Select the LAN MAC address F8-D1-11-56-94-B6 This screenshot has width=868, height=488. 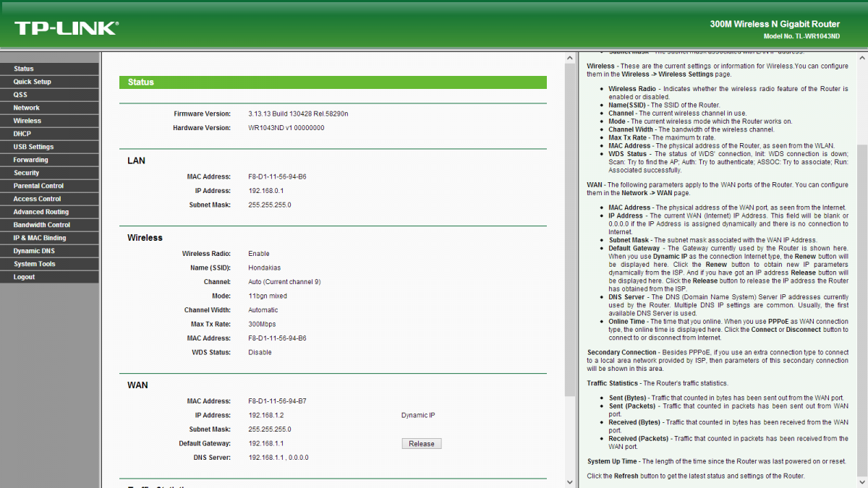pyautogui.click(x=278, y=177)
